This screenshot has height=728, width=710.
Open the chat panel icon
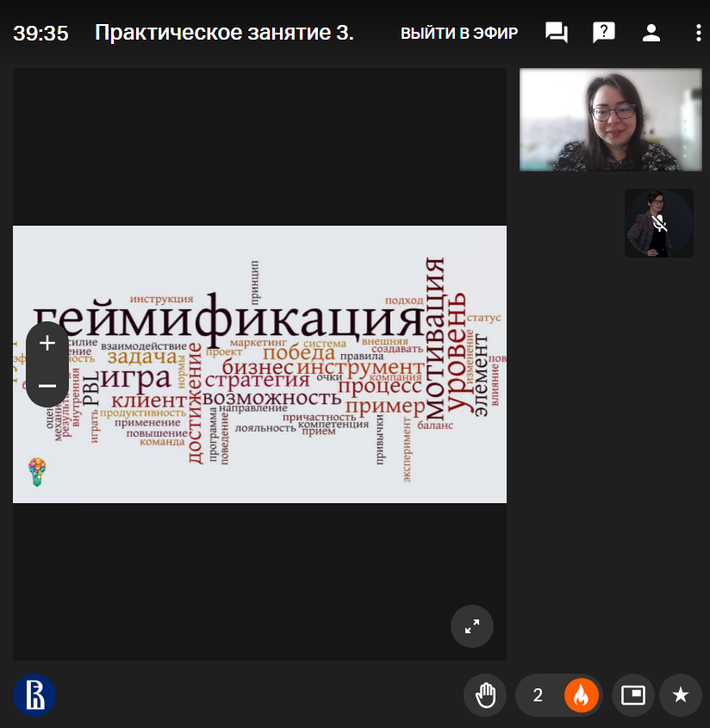pos(557,34)
